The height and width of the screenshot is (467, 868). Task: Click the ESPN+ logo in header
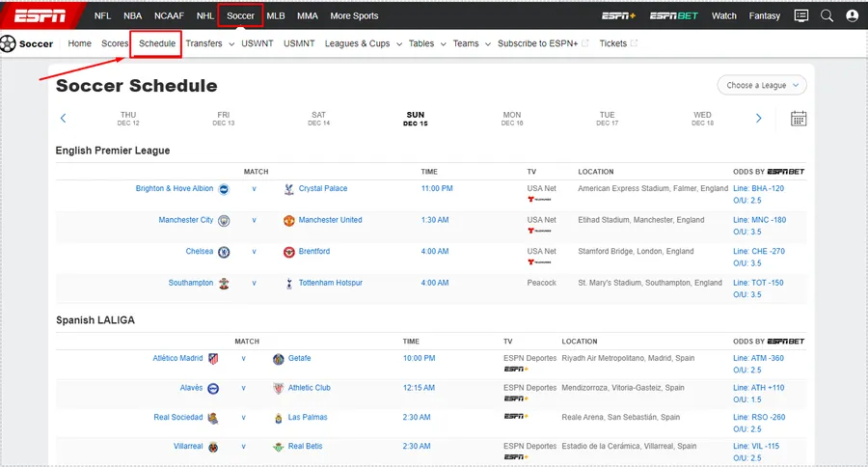[618, 15]
